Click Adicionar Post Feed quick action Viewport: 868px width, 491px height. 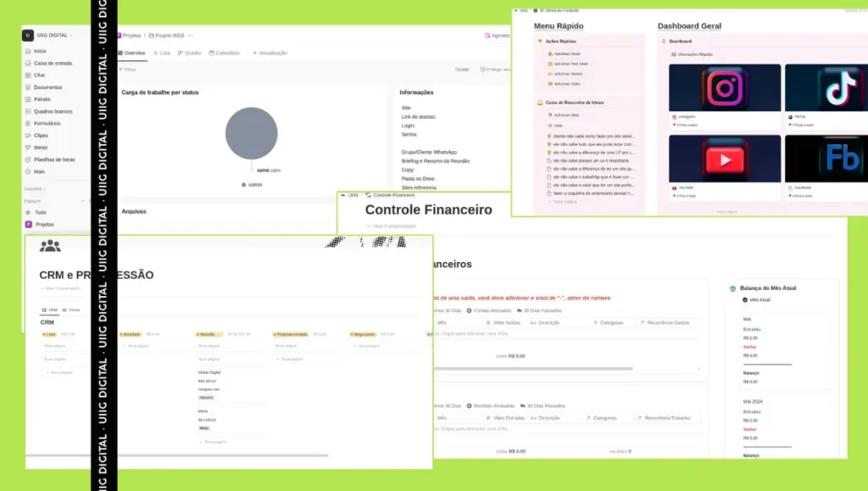567,64
